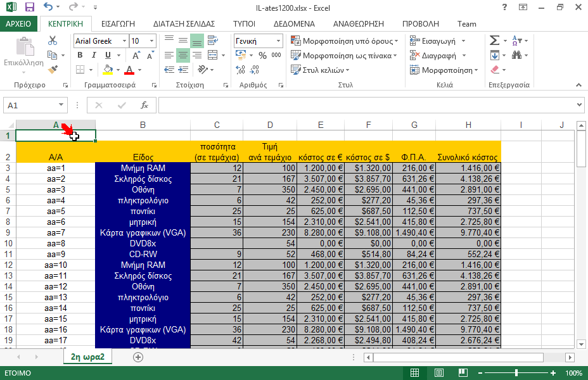
Task: Add a new sheet with plus button
Action: [138, 357]
